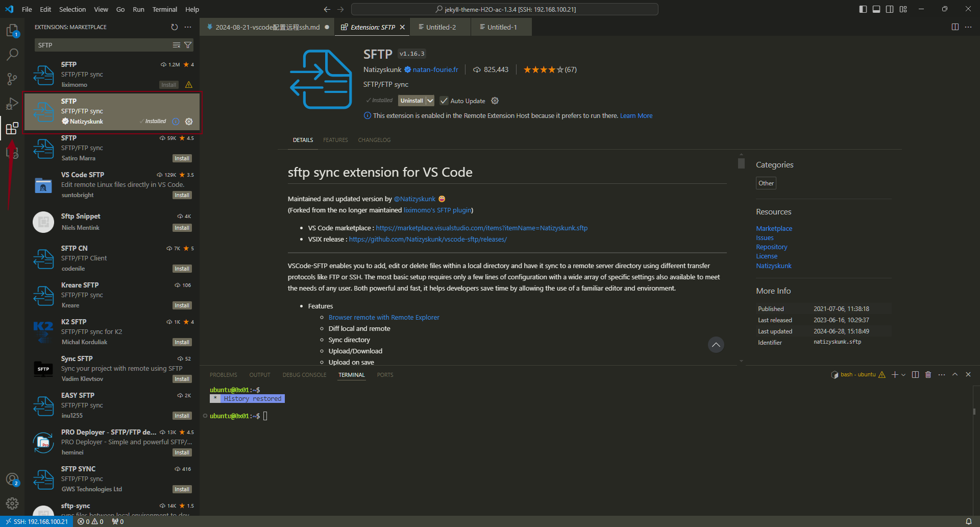Click the Other category tag
Viewport: 980px width, 527px height.
point(766,183)
